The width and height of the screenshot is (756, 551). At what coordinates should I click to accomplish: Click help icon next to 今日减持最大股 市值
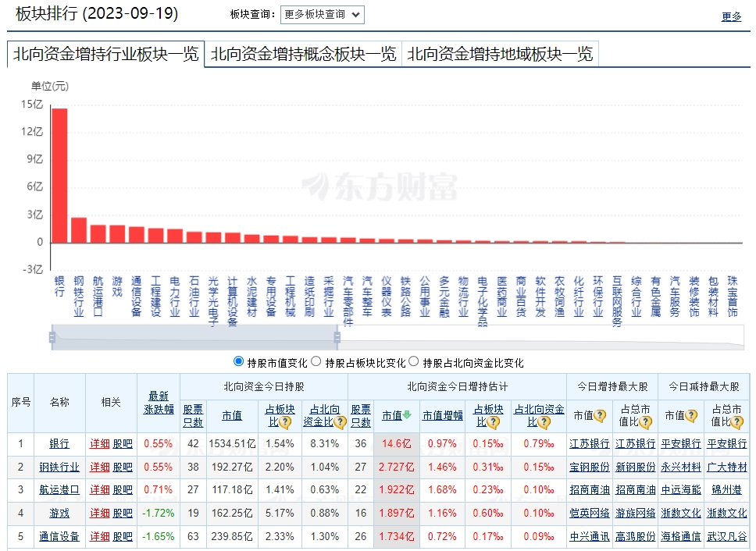[691, 416]
